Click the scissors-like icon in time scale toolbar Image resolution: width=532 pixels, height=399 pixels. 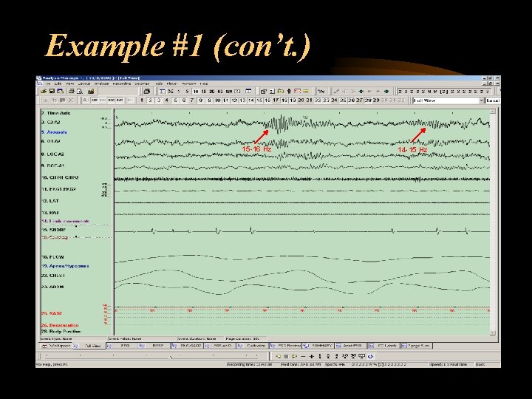click(x=171, y=92)
